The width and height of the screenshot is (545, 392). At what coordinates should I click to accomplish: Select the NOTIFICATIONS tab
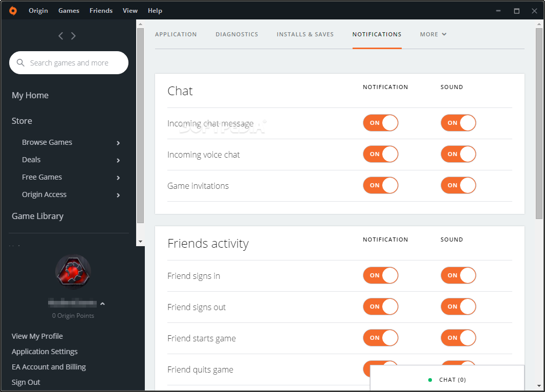point(377,34)
